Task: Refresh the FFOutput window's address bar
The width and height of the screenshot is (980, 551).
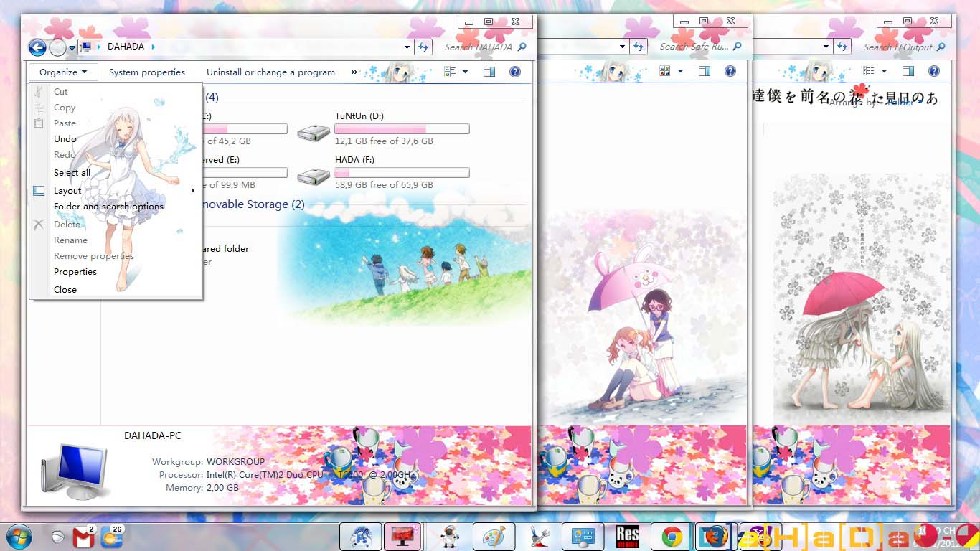Action: 842,47
